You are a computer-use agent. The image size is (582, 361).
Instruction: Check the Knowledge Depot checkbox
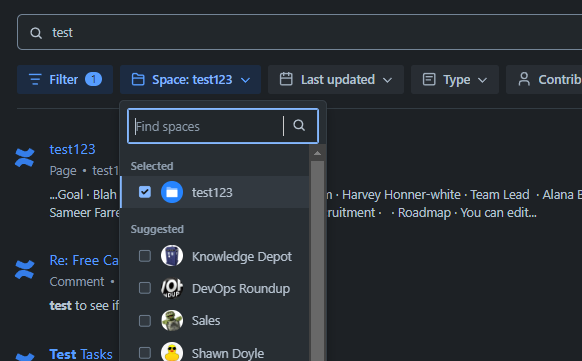click(145, 256)
